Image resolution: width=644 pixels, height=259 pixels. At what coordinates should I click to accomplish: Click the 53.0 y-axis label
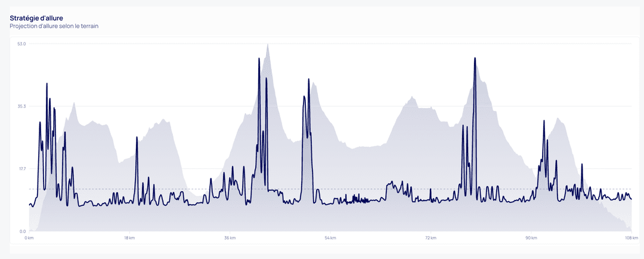click(22, 44)
